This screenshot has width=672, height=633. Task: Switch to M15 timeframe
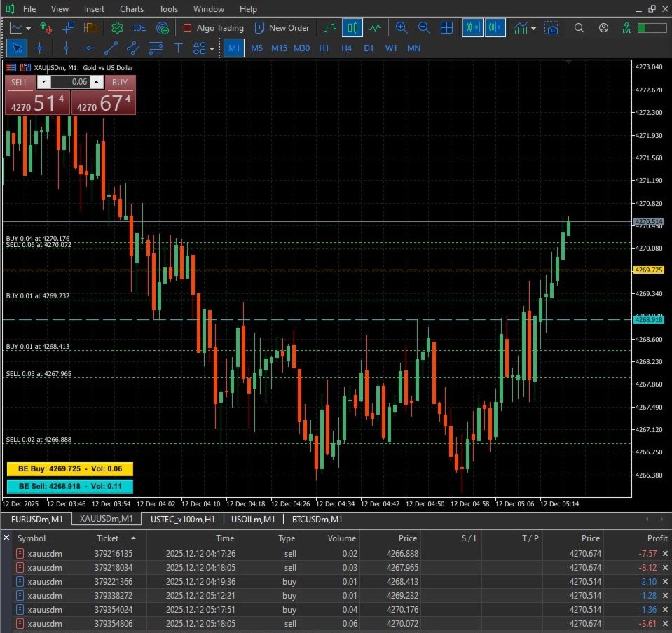pyautogui.click(x=279, y=48)
